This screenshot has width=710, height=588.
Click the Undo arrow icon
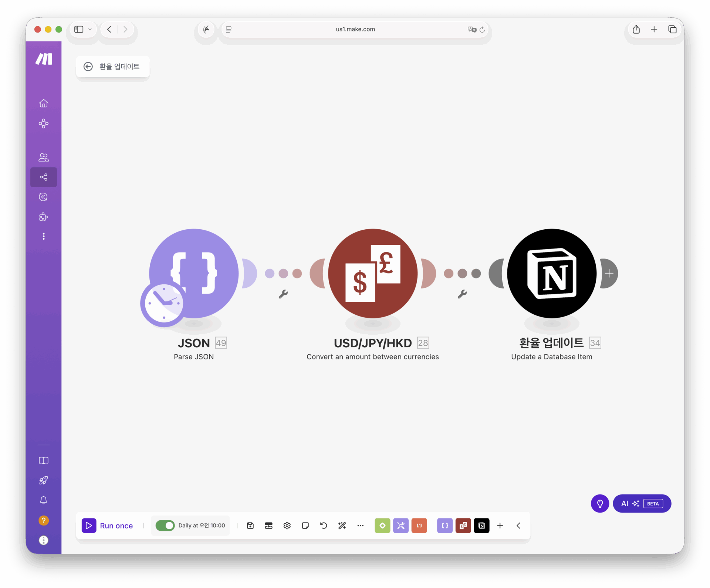tap(324, 526)
